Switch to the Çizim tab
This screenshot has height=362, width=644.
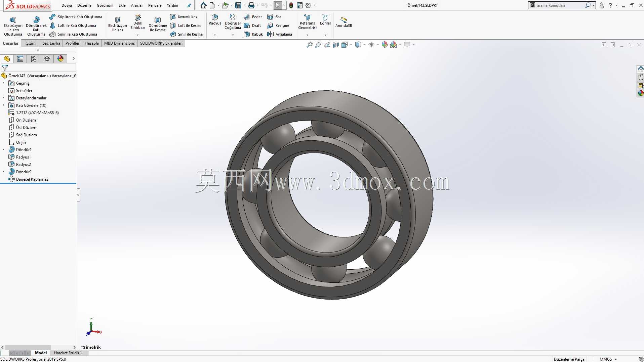click(x=31, y=43)
